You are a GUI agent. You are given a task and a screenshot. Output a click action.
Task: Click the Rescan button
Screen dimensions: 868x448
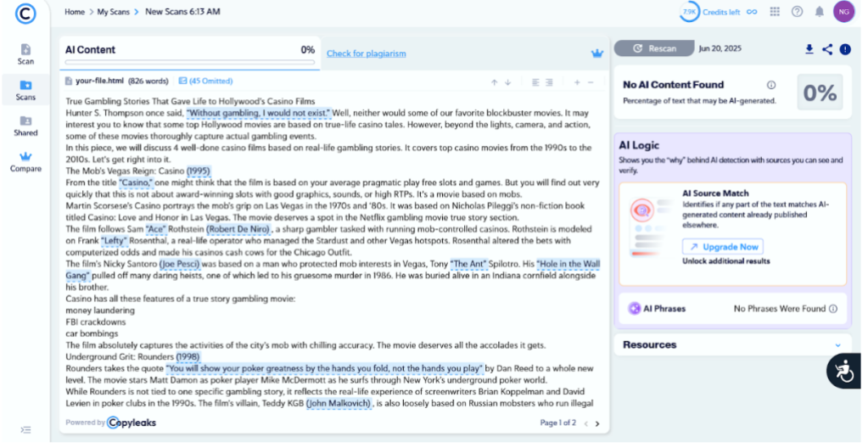654,48
